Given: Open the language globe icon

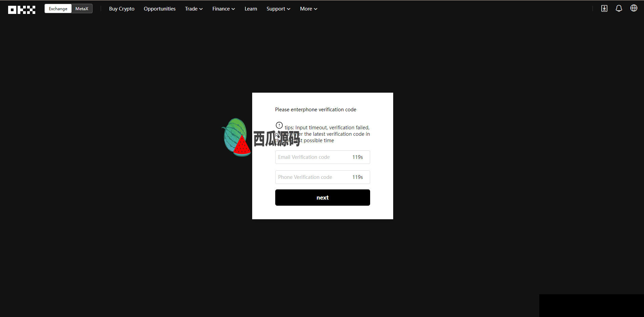Looking at the screenshot, I should tap(633, 8).
